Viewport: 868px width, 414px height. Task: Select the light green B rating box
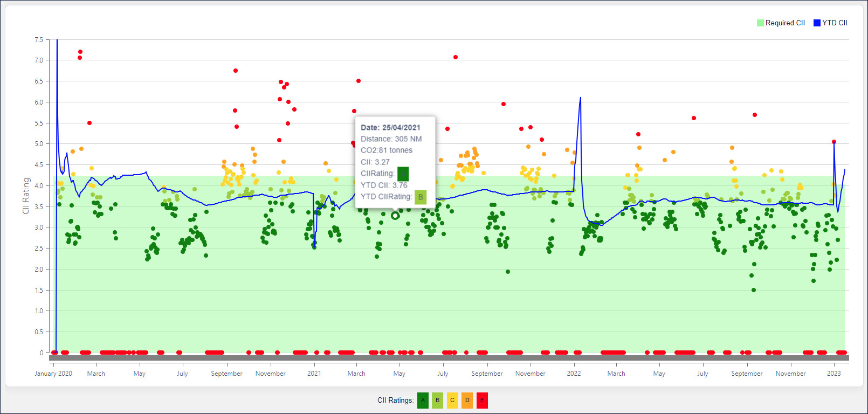(x=437, y=401)
